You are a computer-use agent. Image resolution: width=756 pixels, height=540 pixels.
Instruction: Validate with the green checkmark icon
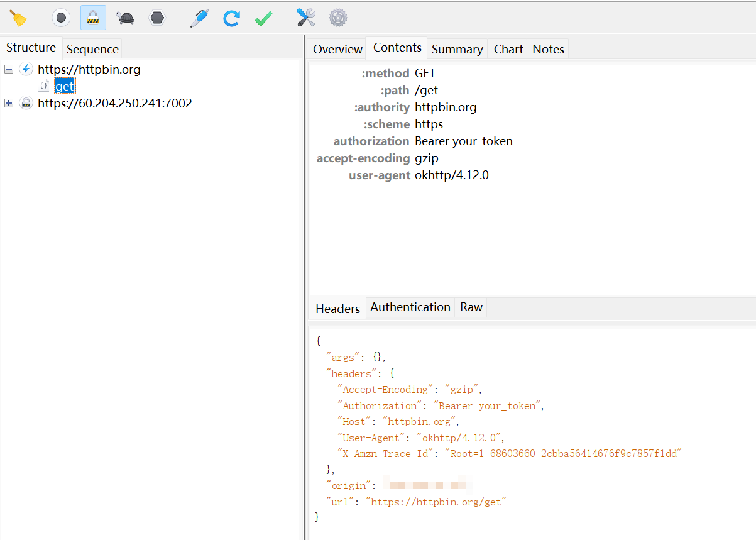click(x=263, y=18)
